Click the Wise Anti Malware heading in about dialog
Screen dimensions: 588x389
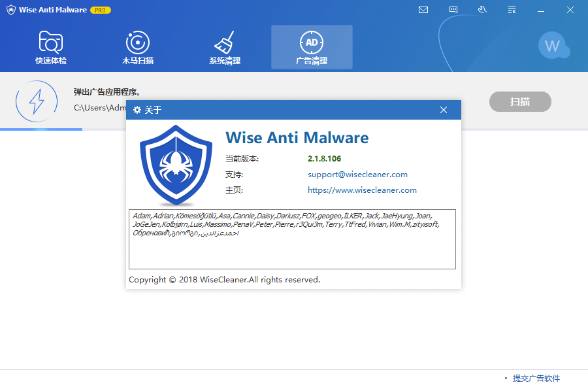[x=297, y=138]
